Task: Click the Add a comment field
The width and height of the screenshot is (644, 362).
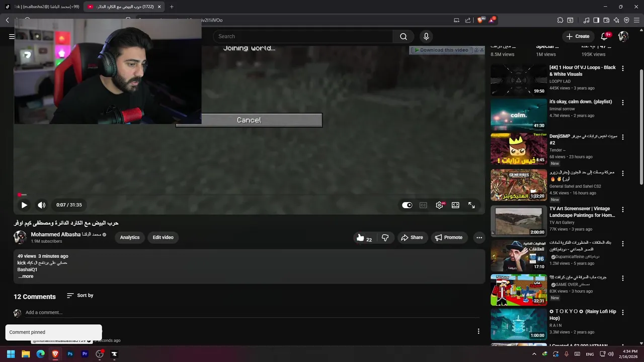Action: point(252,312)
